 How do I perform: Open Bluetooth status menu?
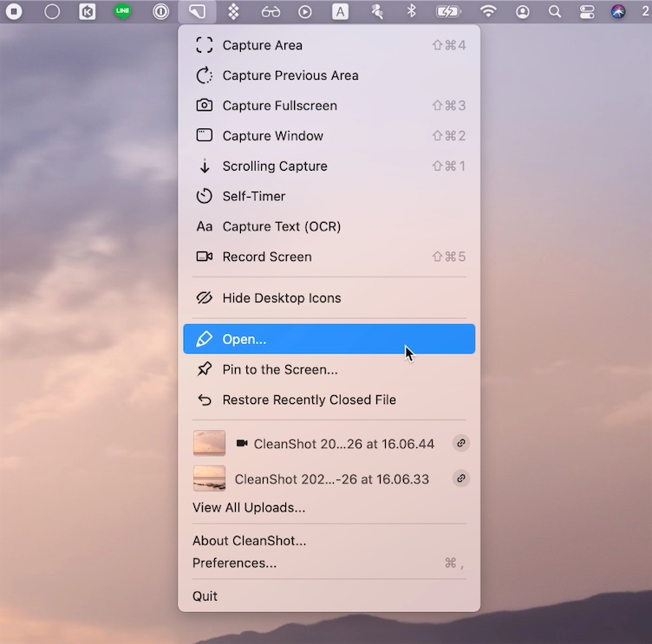click(411, 11)
